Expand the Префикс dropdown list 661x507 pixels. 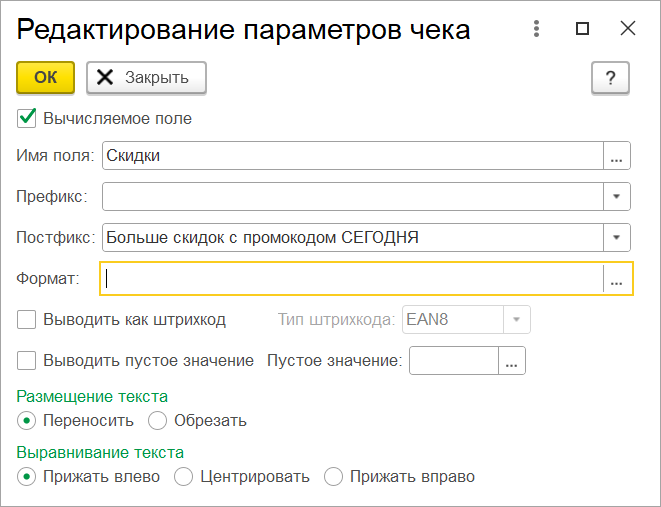tap(617, 196)
